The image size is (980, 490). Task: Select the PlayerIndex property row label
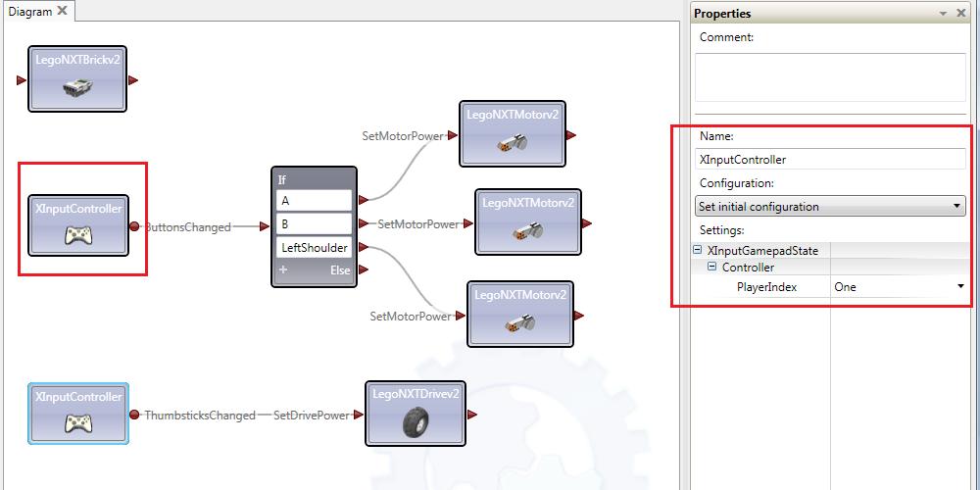tap(767, 287)
